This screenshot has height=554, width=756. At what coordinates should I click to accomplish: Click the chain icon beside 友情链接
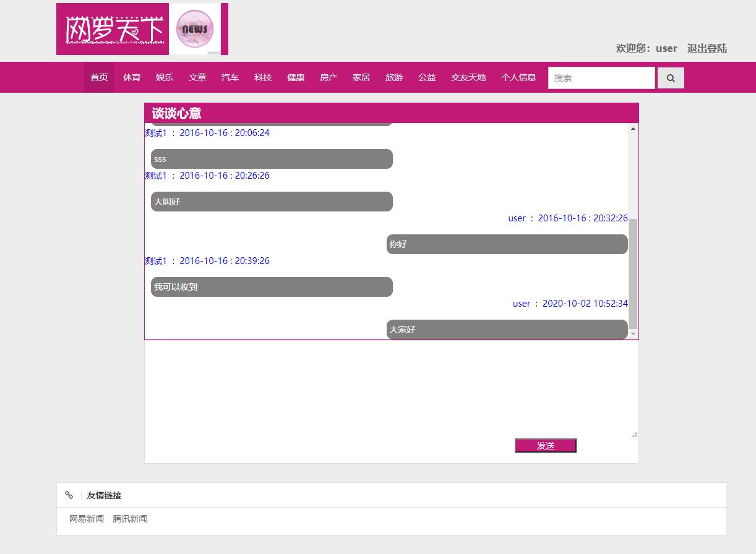(69, 495)
